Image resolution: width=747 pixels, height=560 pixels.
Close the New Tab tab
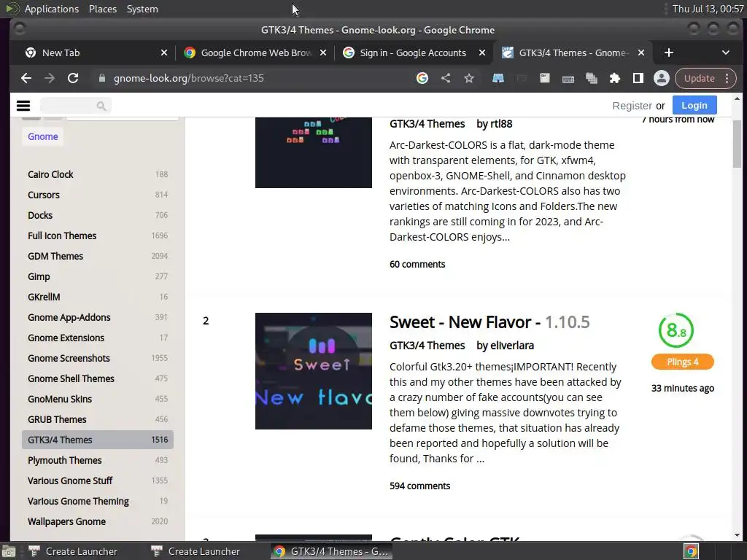click(164, 52)
